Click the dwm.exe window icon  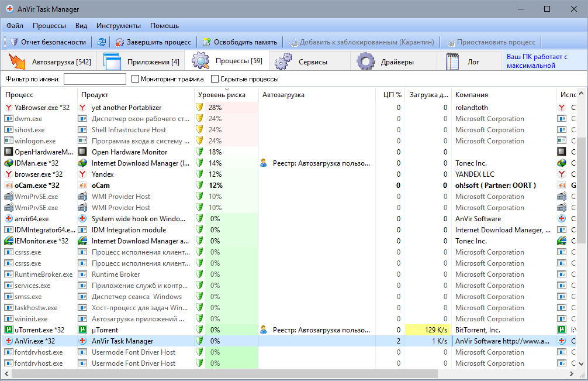point(8,119)
